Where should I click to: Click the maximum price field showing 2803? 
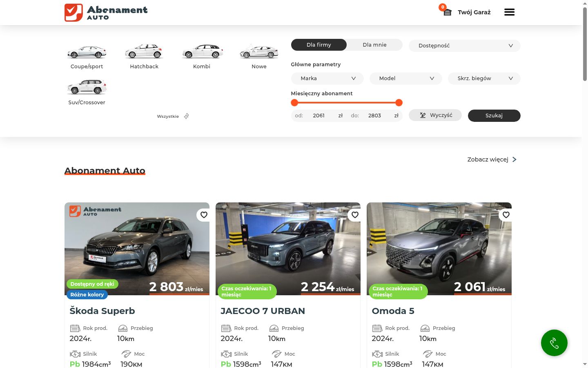pos(374,116)
